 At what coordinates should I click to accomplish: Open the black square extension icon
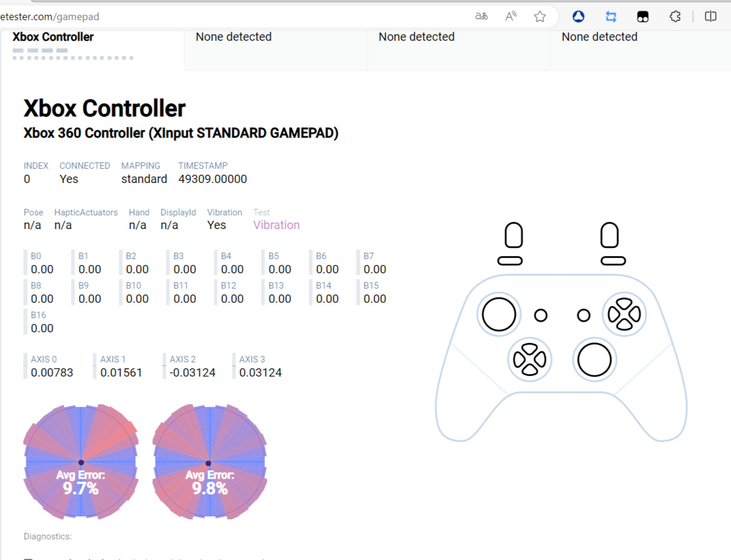643,17
